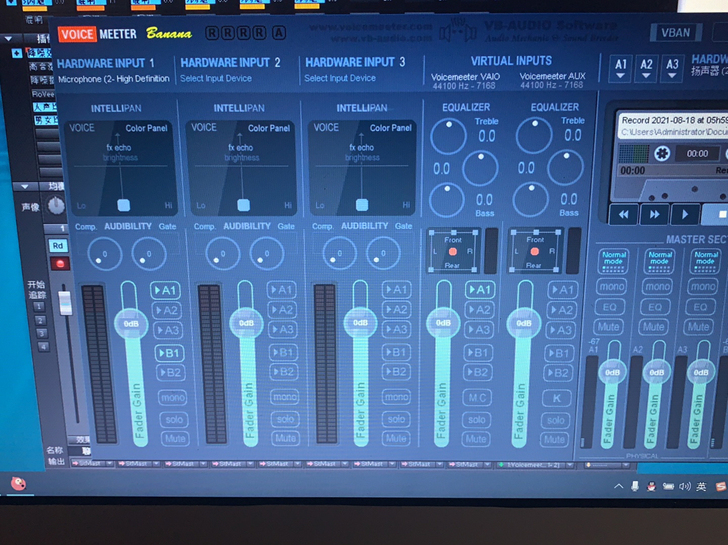Click Intellipan handle on Hardware Input 3
The image size is (728, 545).
[362, 204]
